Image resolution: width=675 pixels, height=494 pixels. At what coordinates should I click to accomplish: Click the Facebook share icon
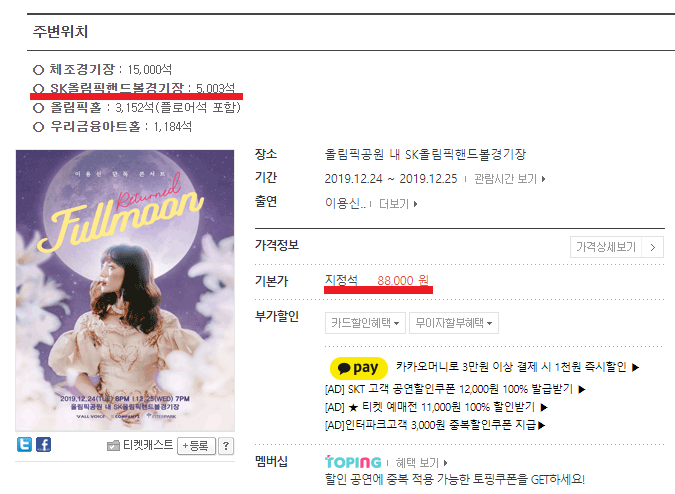pyautogui.click(x=43, y=444)
